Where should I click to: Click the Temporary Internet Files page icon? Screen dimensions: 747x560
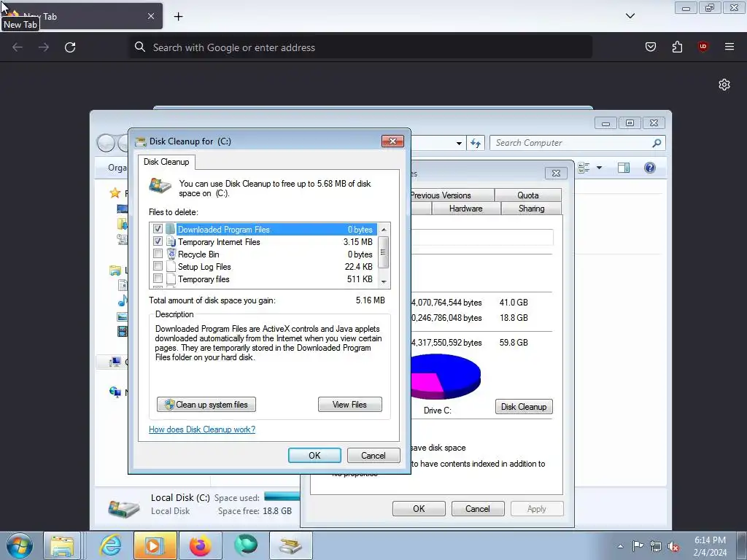(171, 241)
